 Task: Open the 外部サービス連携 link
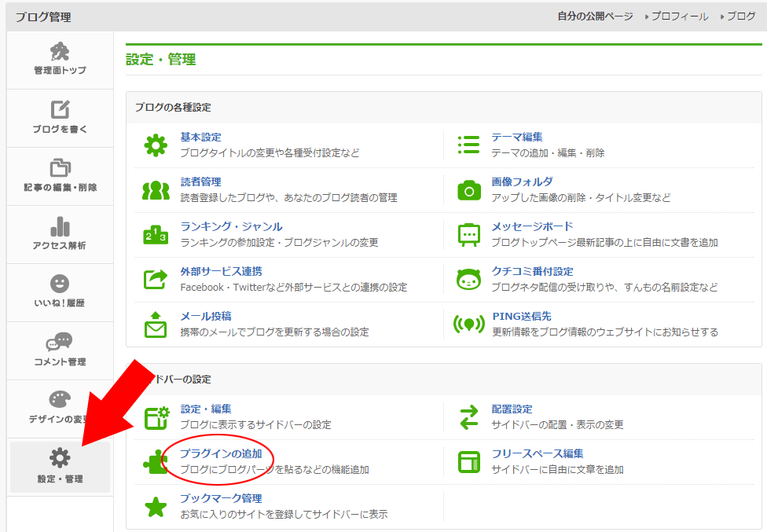click(221, 271)
